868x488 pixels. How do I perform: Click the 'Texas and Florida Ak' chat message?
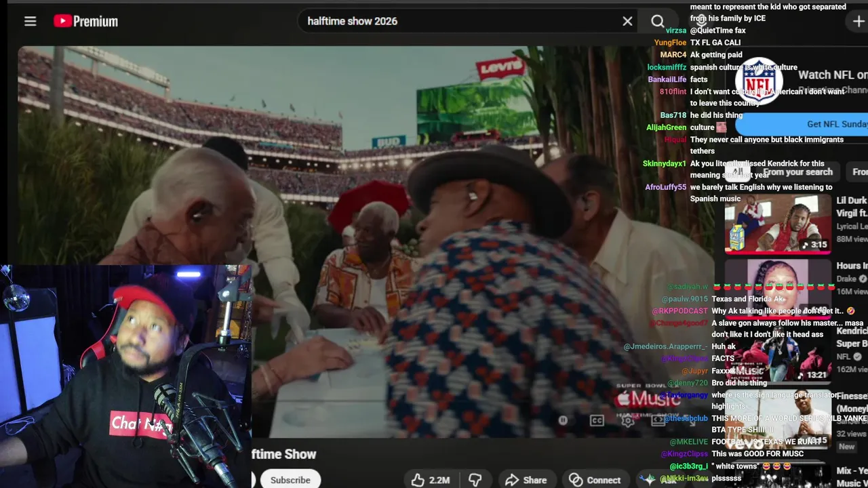tap(748, 299)
